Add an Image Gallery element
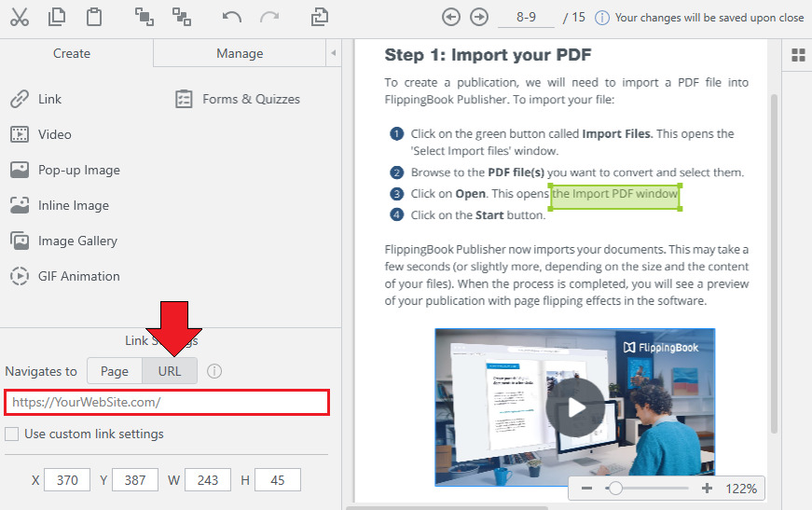The image size is (812, 510). point(63,241)
